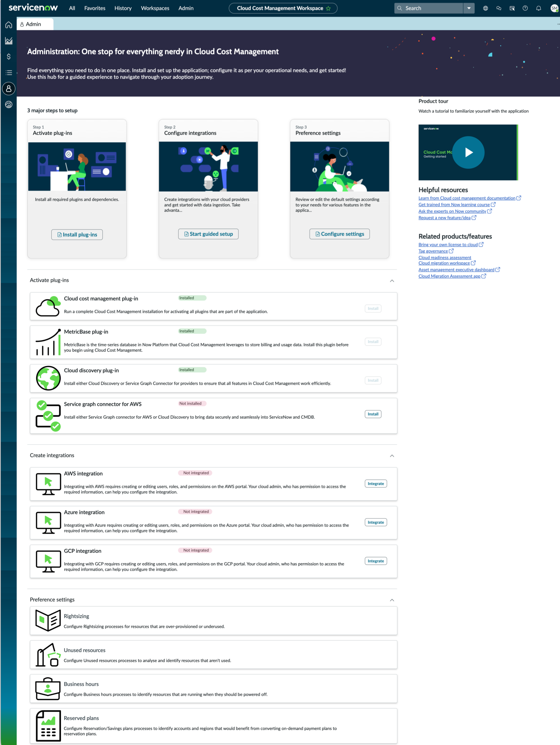Open the Reserved plans preference title
Viewport: 560px width, 745px height.
pyautogui.click(x=81, y=718)
